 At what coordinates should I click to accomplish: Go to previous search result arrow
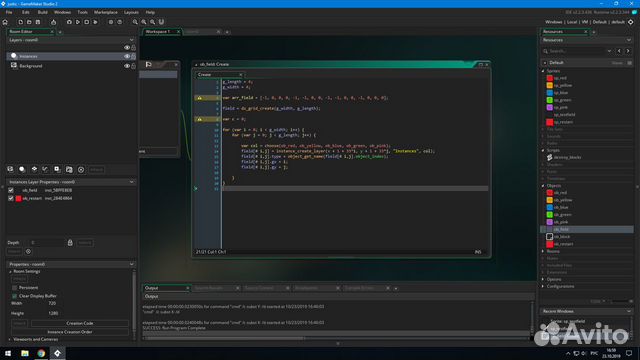tap(619, 51)
